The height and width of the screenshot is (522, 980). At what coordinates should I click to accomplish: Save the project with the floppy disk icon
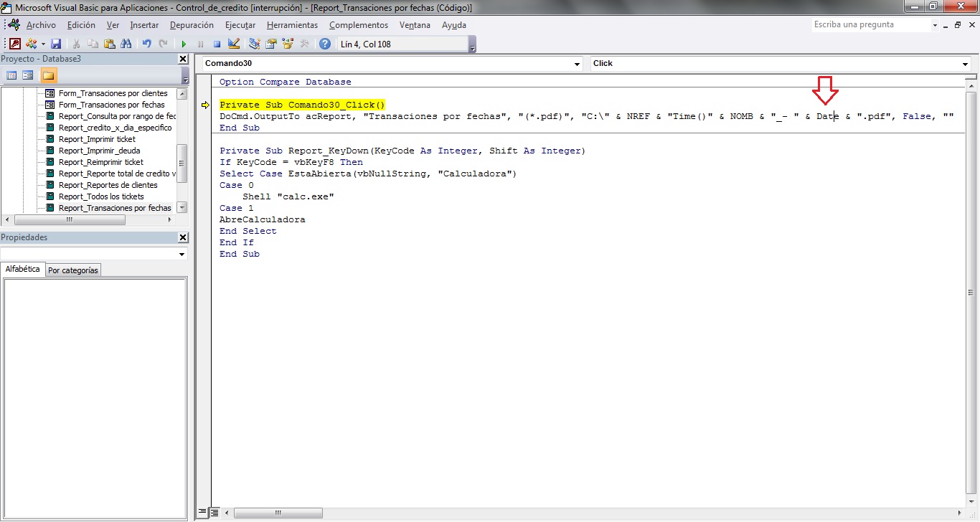coord(56,44)
